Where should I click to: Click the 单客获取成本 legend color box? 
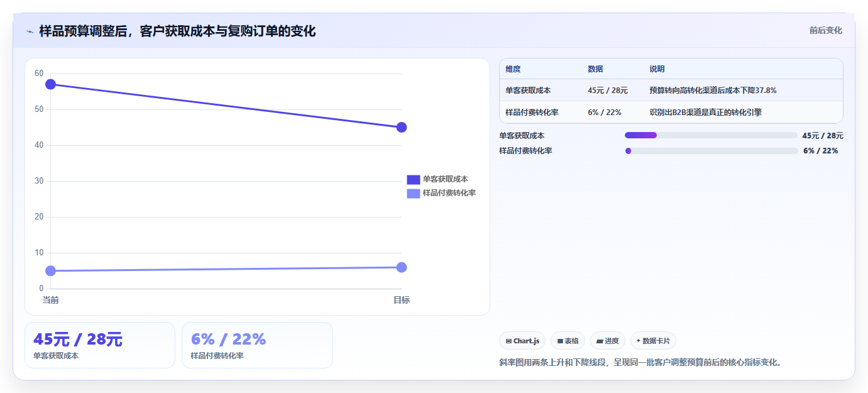413,179
